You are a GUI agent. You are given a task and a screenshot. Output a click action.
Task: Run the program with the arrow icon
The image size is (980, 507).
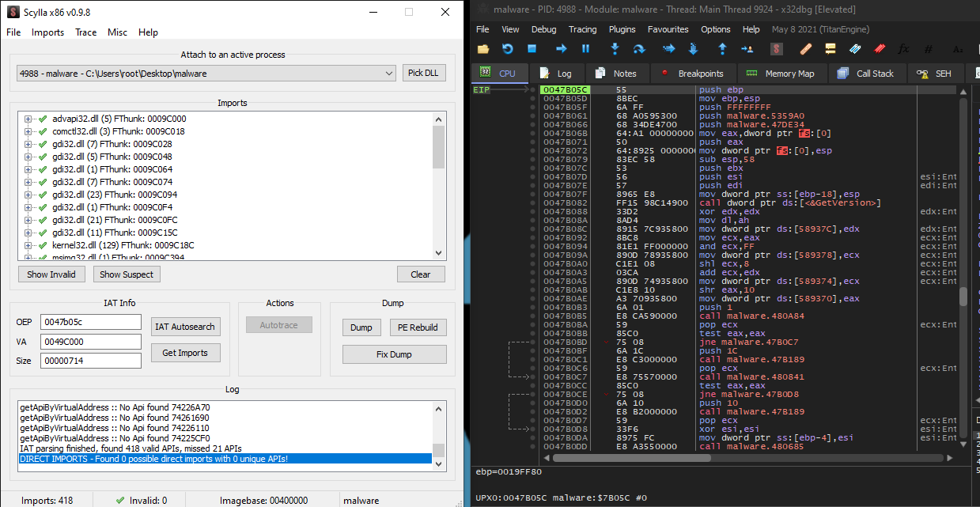[x=562, y=49]
